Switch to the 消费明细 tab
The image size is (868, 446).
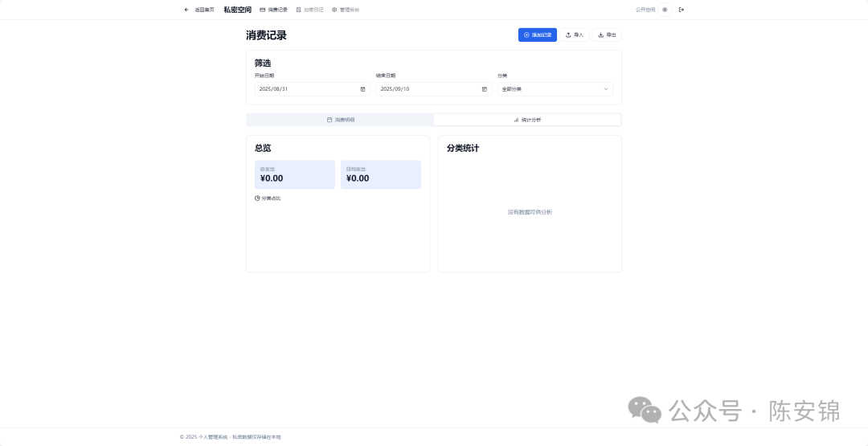pos(341,120)
